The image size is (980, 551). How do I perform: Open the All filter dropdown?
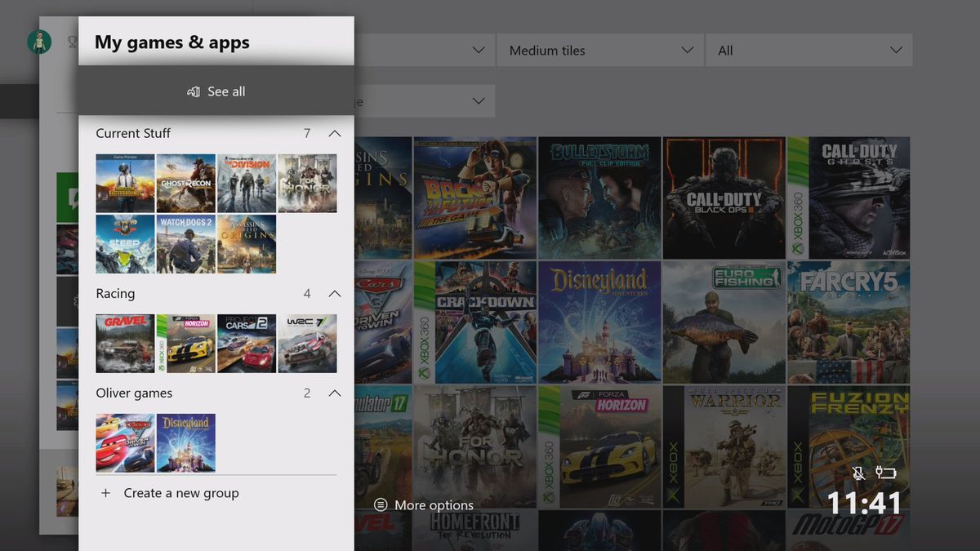809,50
